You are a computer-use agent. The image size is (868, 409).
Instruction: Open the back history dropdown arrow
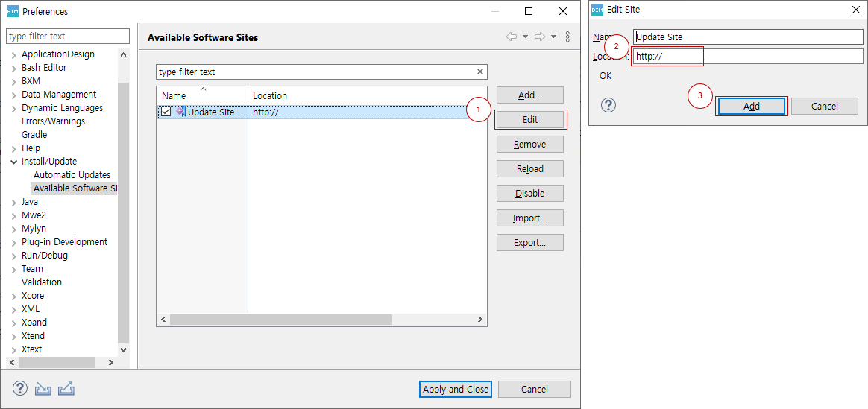(525, 37)
